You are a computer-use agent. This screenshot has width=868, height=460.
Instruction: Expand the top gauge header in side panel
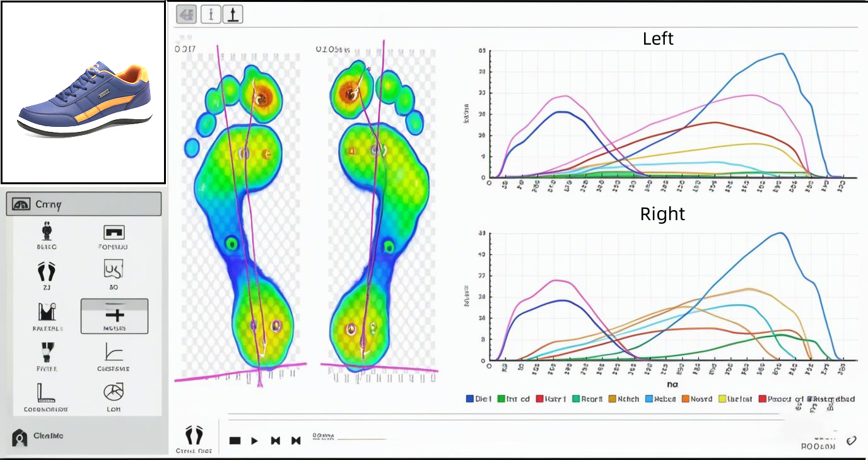[83, 204]
